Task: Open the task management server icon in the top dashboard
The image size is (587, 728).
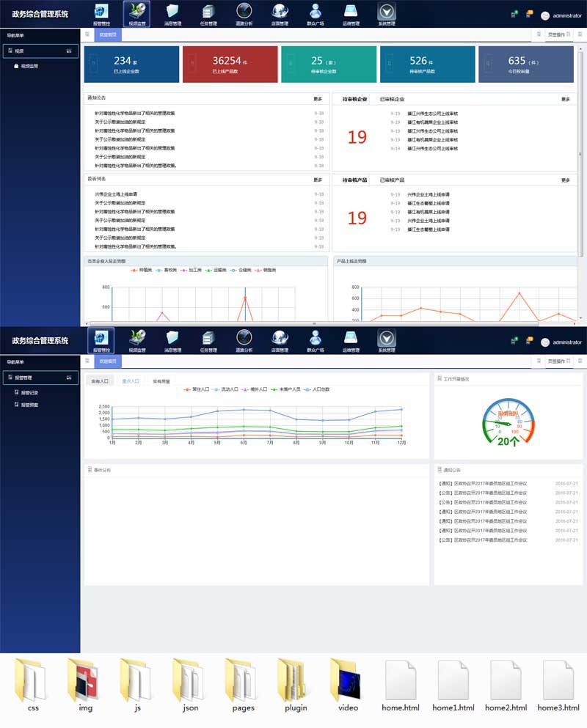Action: [x=208, y=14]
